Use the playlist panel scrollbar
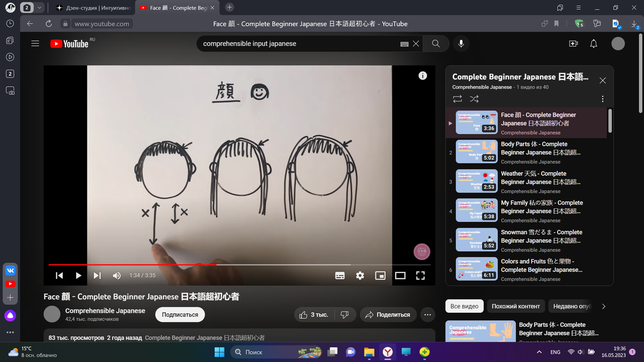Screen dimensions: 644x362 (610, 121)
